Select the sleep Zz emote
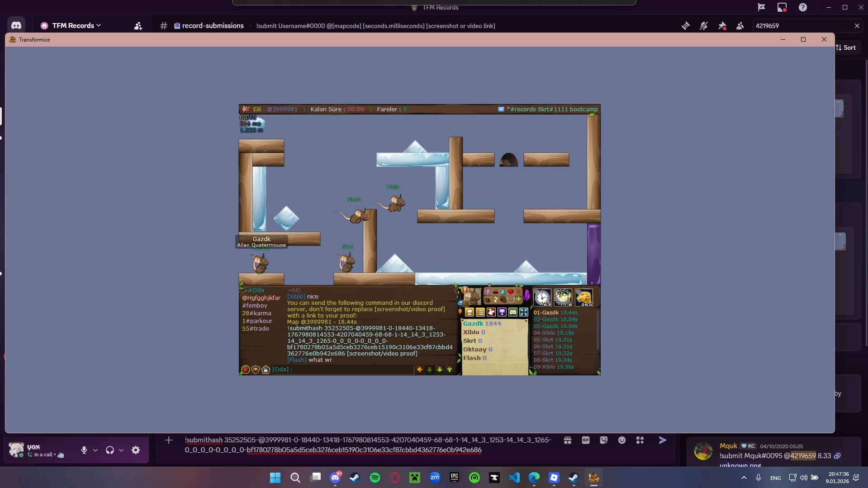 pyautogui.click(x=495, y=299)
